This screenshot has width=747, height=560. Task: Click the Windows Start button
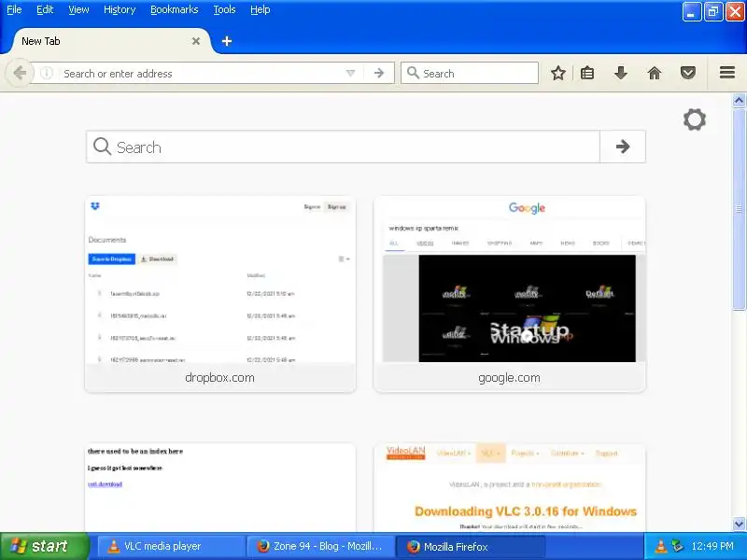point(44,546)
